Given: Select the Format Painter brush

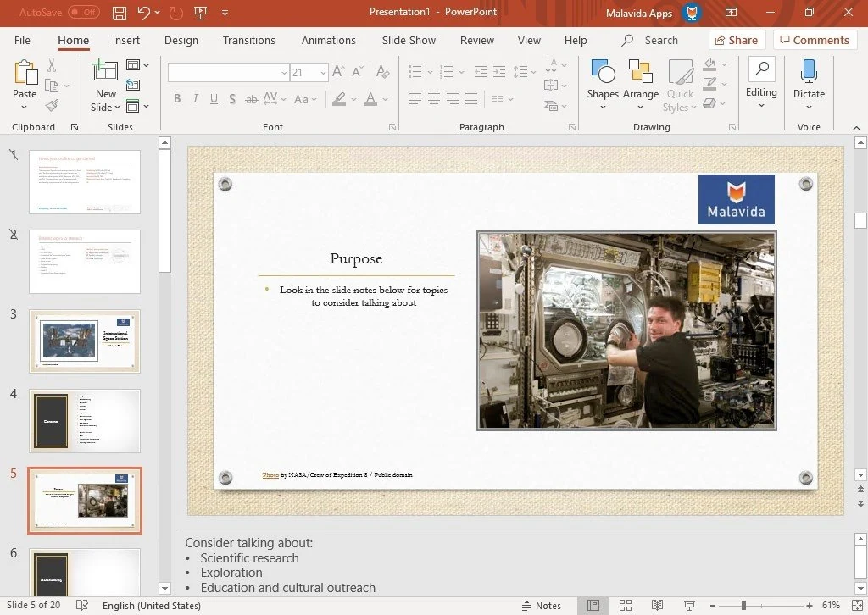Looking at the screenshot, I should tap(52, 105).
